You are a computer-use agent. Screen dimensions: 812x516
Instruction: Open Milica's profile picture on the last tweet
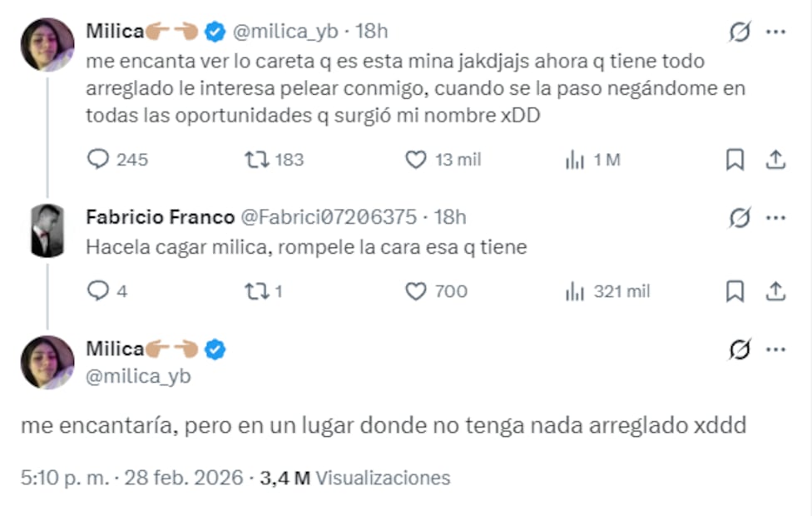(x=46, y=362)
